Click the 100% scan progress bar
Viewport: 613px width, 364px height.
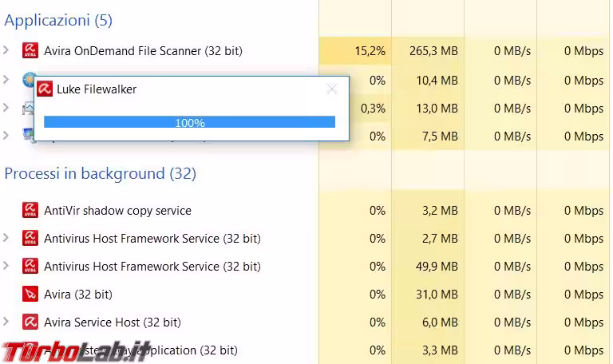point(189,122)
